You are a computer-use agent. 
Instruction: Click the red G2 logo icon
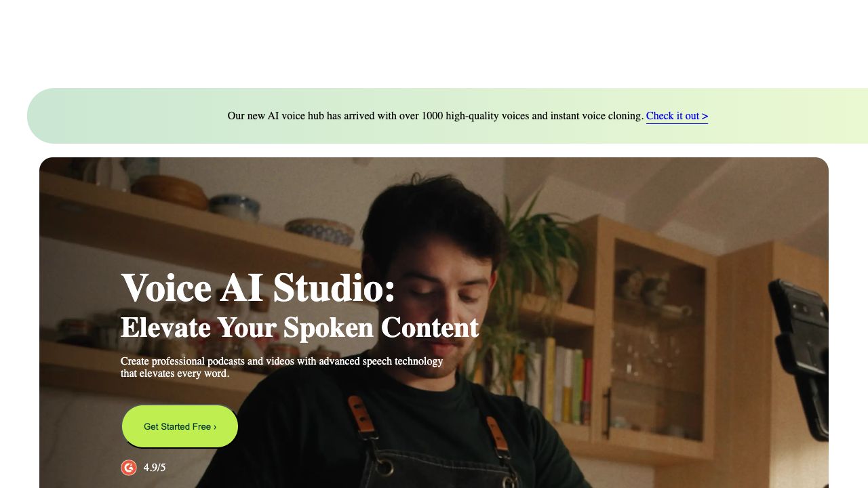(129, 468)
